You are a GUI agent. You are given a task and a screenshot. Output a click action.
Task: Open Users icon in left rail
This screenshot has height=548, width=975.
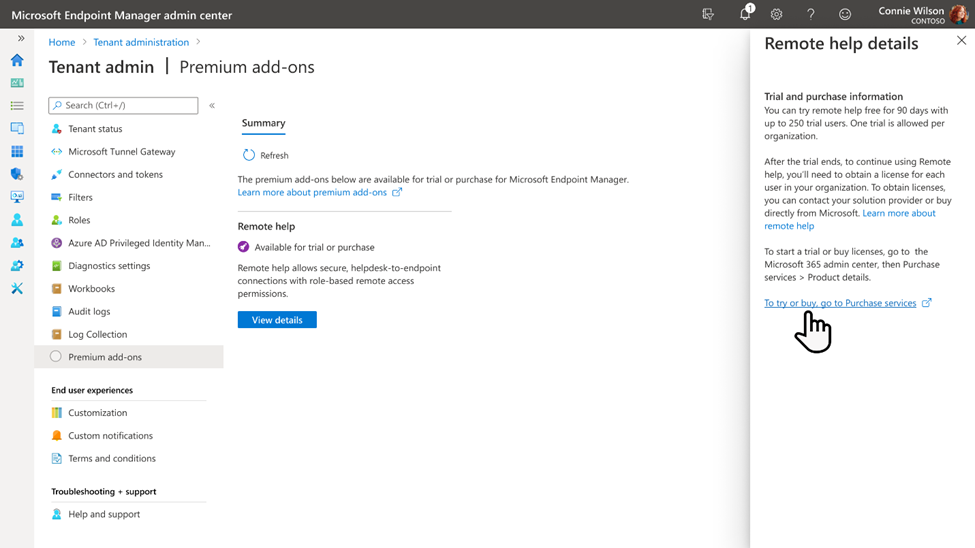[17, 220]
